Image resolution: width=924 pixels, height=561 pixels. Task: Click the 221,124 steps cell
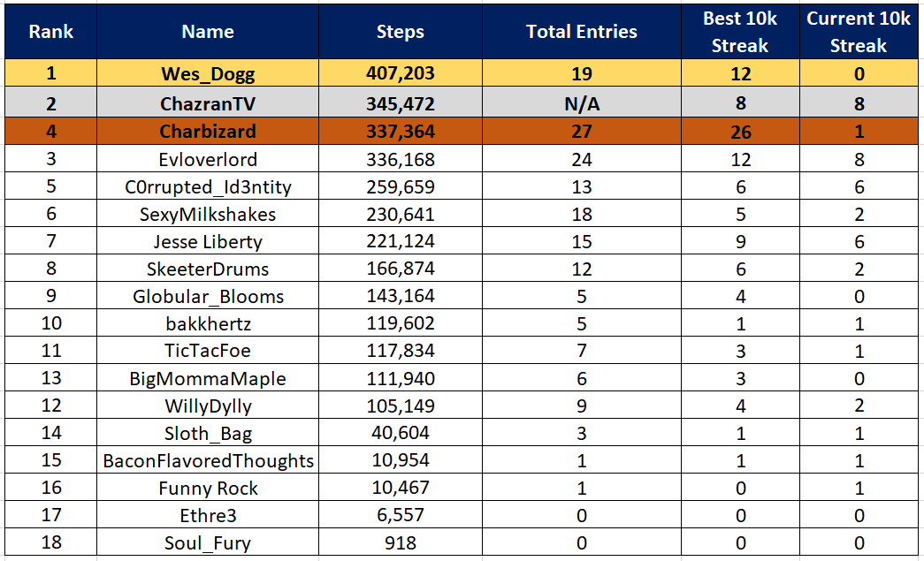coord(401,241)
